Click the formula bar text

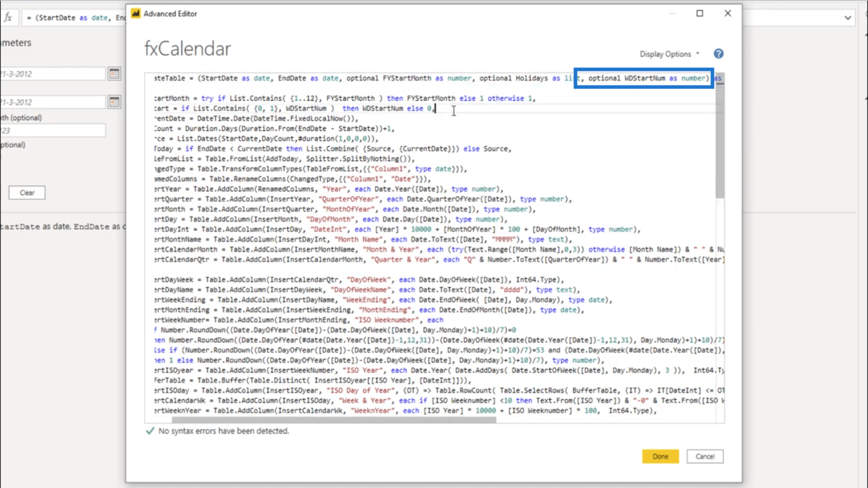(75, 18)
